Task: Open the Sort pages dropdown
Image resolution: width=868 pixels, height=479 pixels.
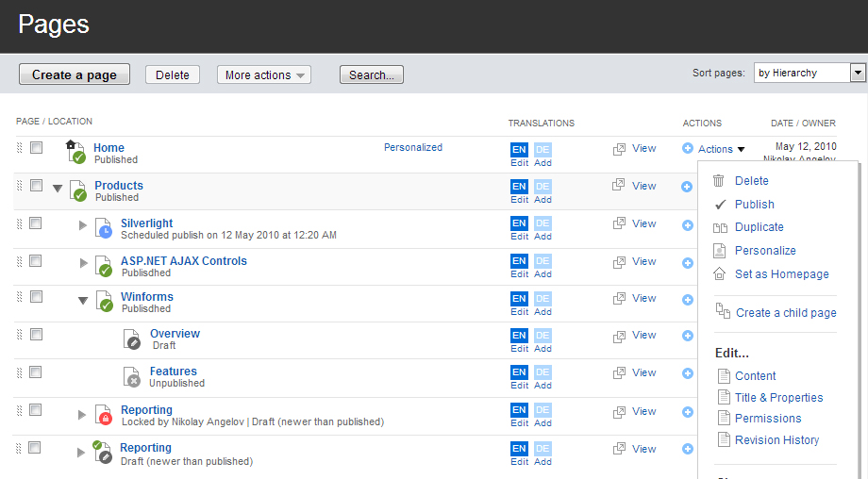Action: coord(858,74)
